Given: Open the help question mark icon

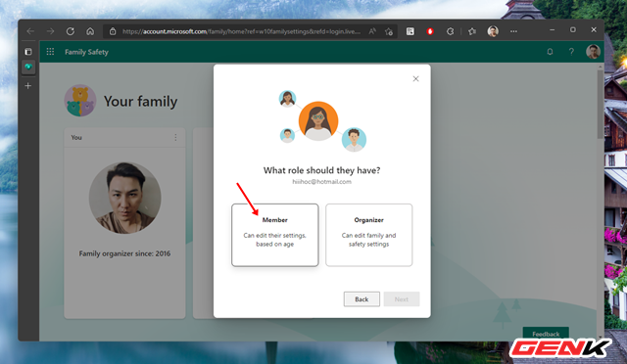Looking at the screenshot, I should 571,52.
